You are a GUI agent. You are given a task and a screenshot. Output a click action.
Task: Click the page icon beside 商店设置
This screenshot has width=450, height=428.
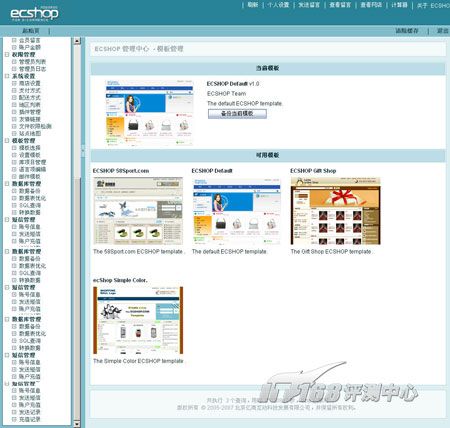[x=14, y=83]
